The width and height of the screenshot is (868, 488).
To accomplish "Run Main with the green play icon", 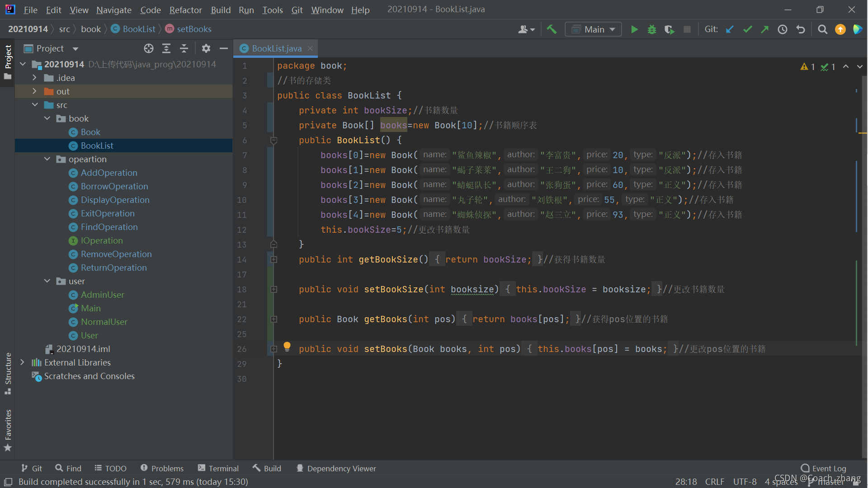I will click(634, 29).
